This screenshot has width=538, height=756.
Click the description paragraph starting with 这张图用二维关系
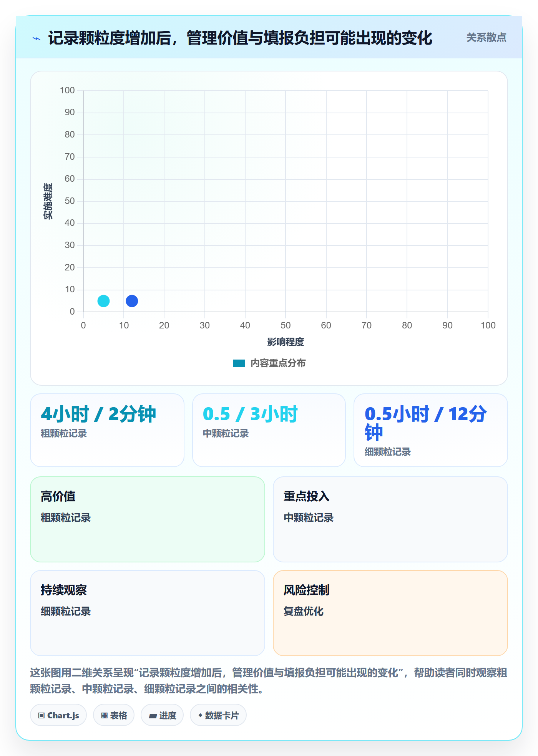pyautogui.click(x=269, y=681)
